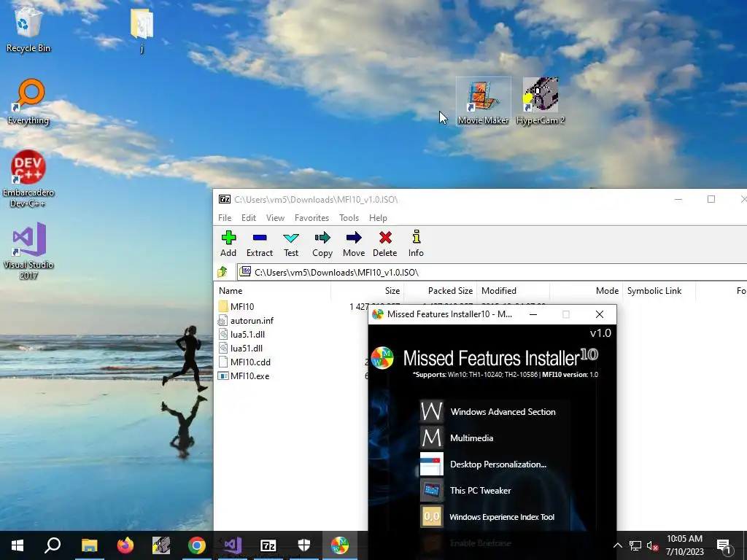Switch to 7-Zip on the taskbar
Viewport: 747px width, 560px height.
coord(268,545)
